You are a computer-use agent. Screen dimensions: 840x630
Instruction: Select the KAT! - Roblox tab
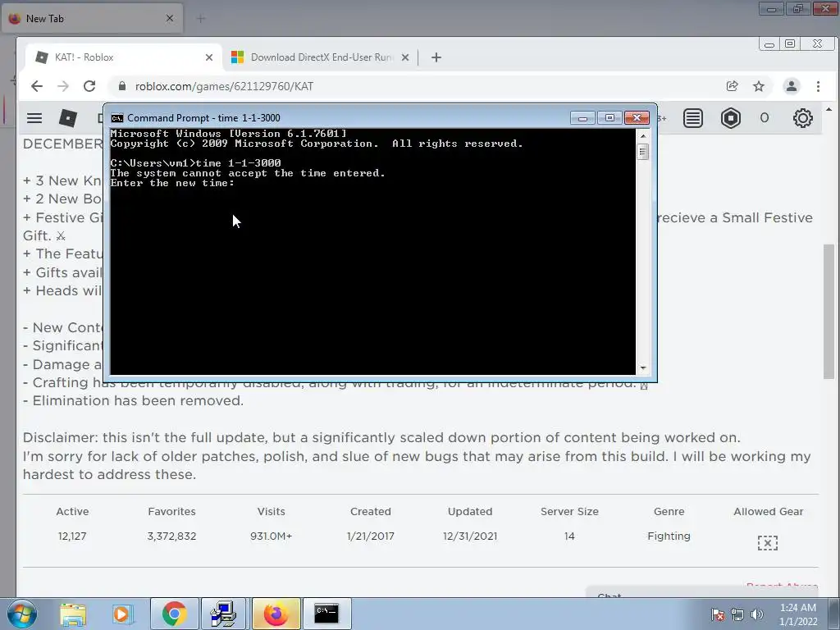[125, 57]
